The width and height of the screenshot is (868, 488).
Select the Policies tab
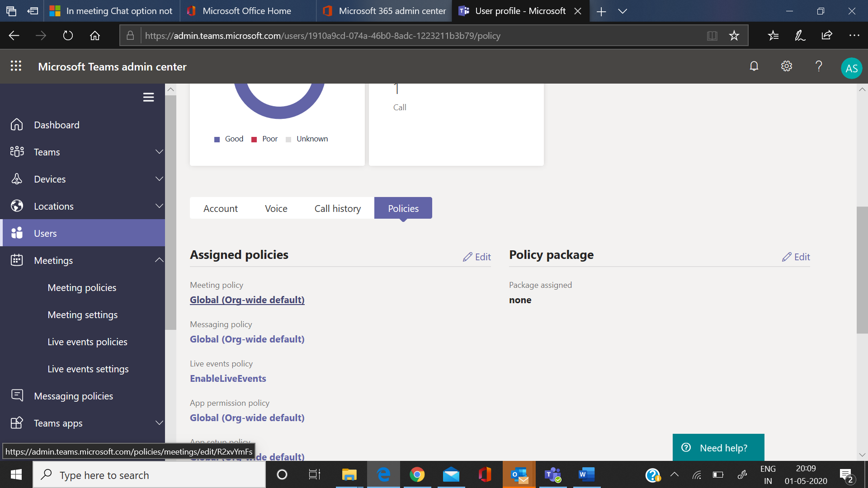pyautogui.click(x=403, y=208)
